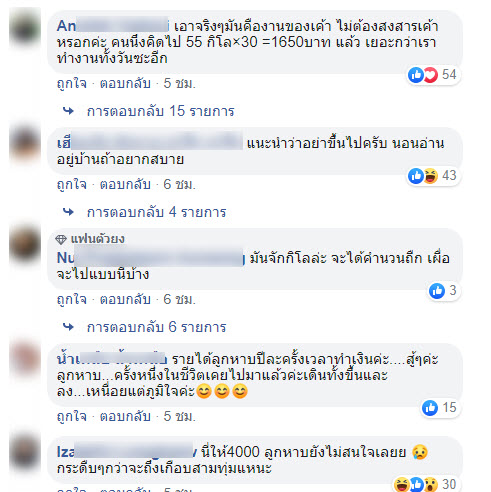Open profile picture of the top fan commenter
491x492 pixels.
pos(25,244)
